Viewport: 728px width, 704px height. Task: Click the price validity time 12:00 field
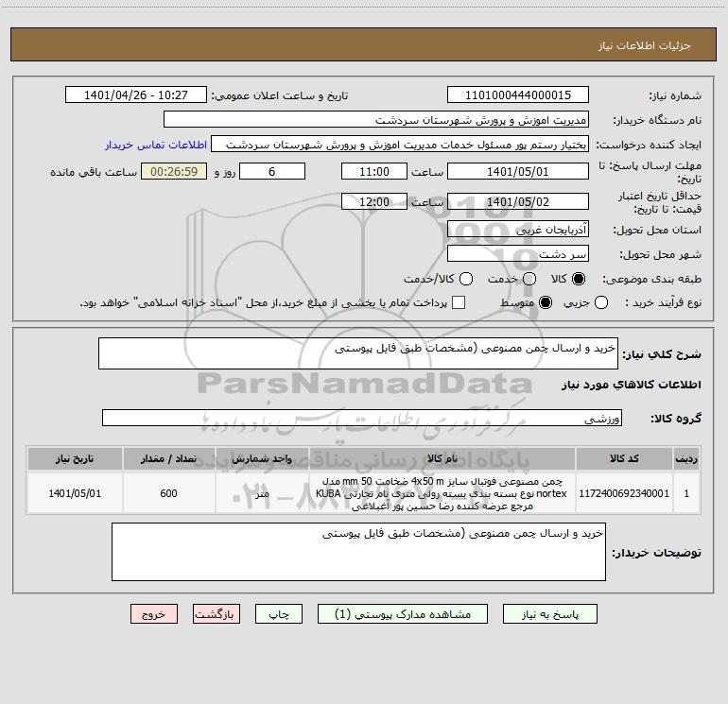374,201
